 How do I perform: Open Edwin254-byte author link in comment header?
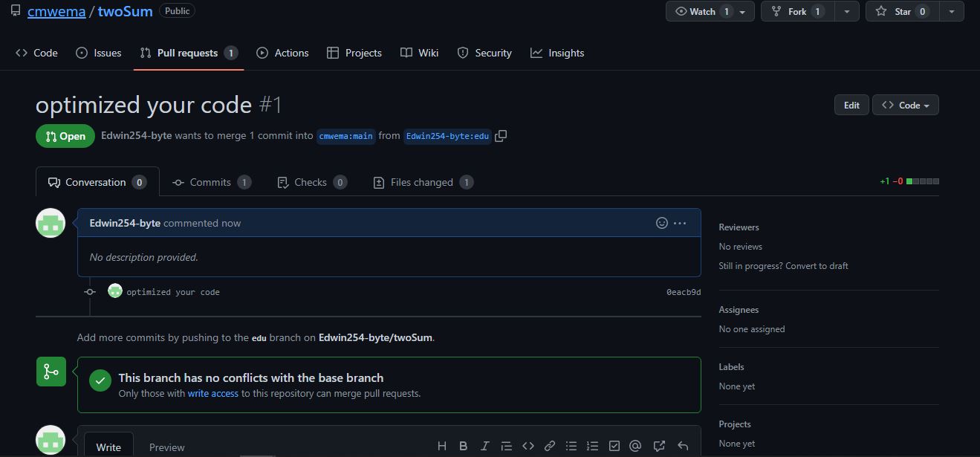(125, 223)
